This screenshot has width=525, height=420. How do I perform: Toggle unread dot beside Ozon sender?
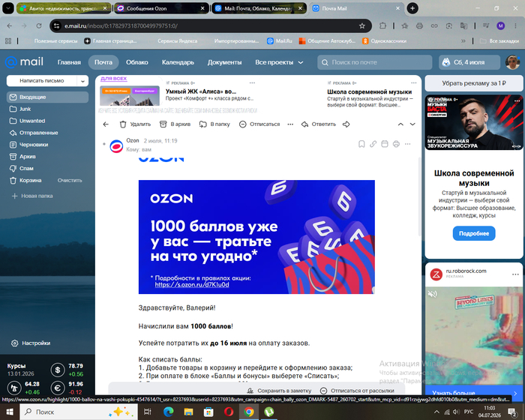click(x=104, y=144)
